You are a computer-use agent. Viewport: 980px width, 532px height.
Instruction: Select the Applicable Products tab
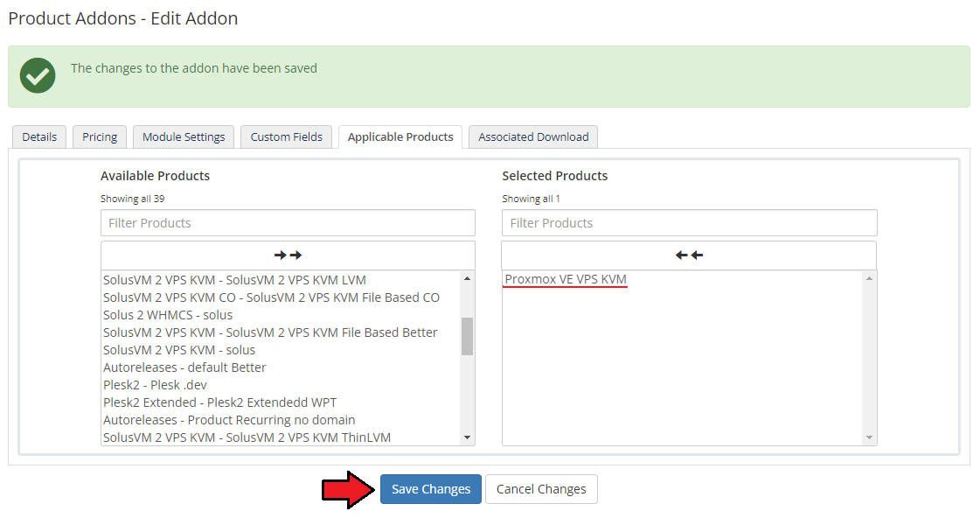click(x=400, y=137)
